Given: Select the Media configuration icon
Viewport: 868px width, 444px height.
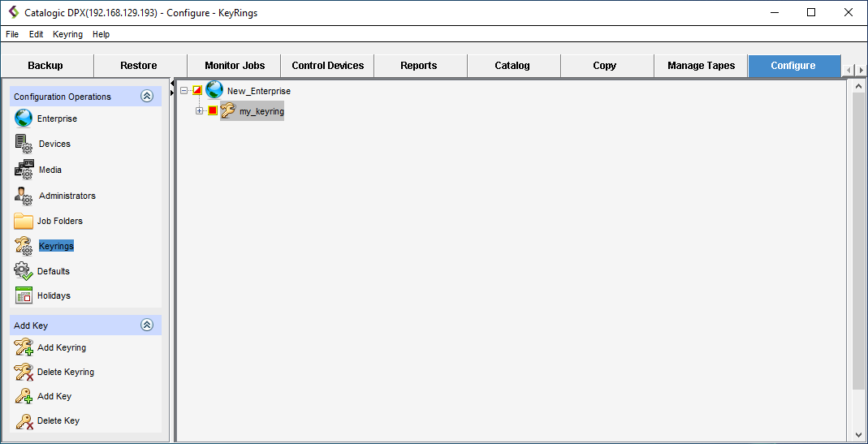Looking at the screenshot, I should click(24, 170).
